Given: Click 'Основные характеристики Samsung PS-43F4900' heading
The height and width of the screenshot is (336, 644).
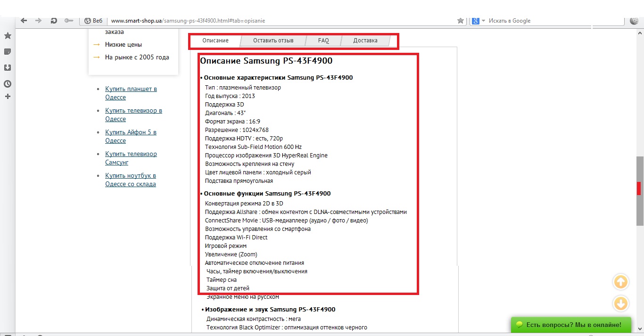Looking at the screenshot, I should pyautogui.click(x=278, y=78).
